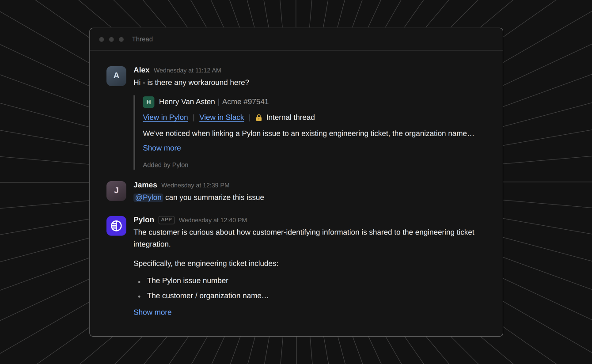Click Alex's avatar icon
This screenshot has width=592, height=364.
[116, 76]
